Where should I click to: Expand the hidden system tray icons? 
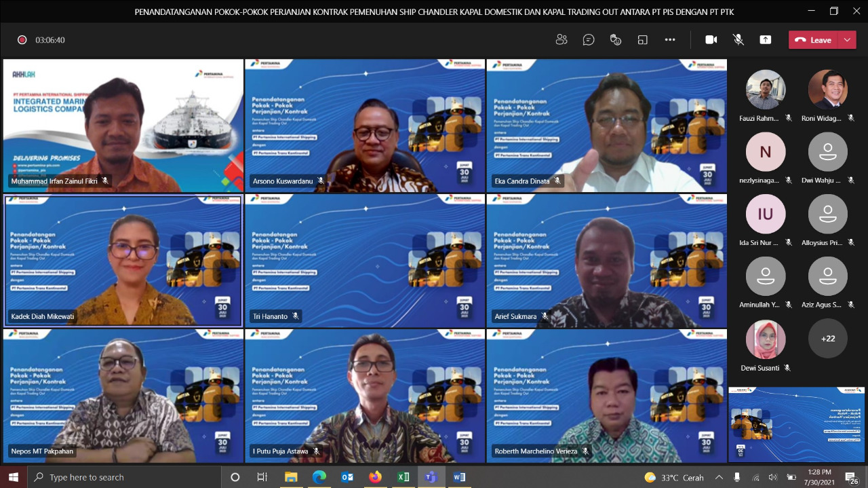pos(719,477)
